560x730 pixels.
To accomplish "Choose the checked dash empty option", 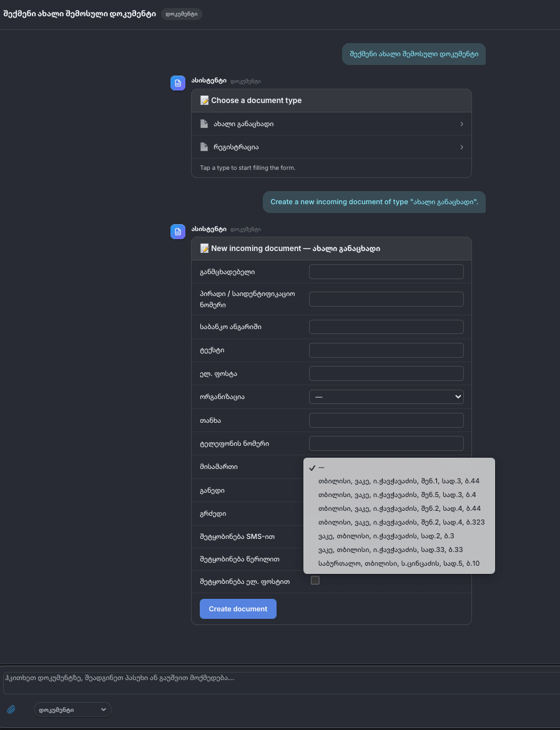I will click(399, 468).
